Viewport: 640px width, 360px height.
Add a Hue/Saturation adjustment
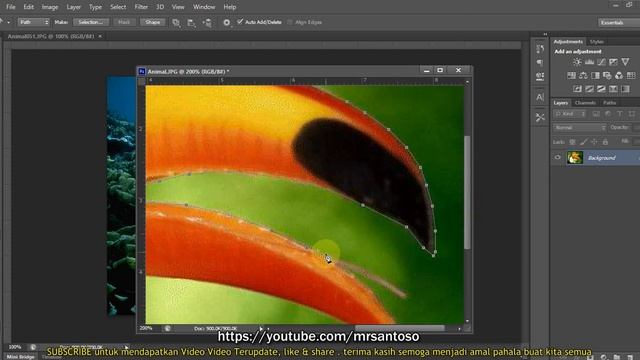point(571,76)
